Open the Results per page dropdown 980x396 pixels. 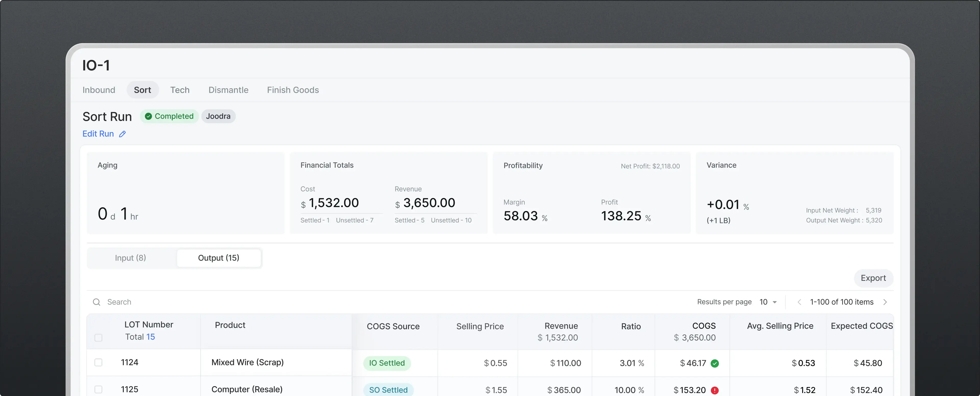click(x=768, y=302)
